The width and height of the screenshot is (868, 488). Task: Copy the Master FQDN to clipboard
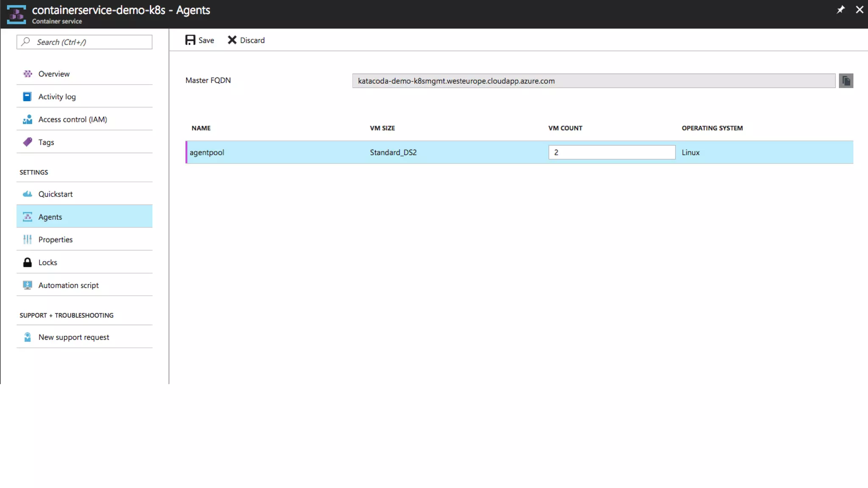click(846, 80)
